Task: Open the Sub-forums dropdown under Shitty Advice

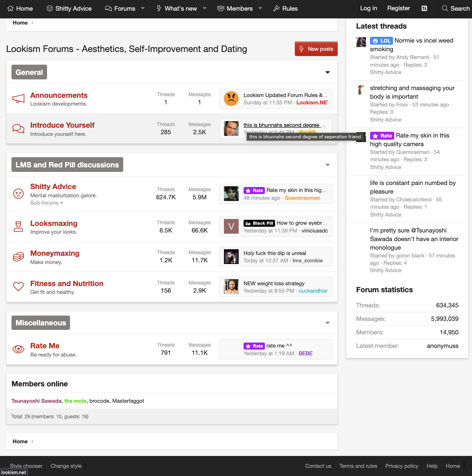Action: point(47,203)
